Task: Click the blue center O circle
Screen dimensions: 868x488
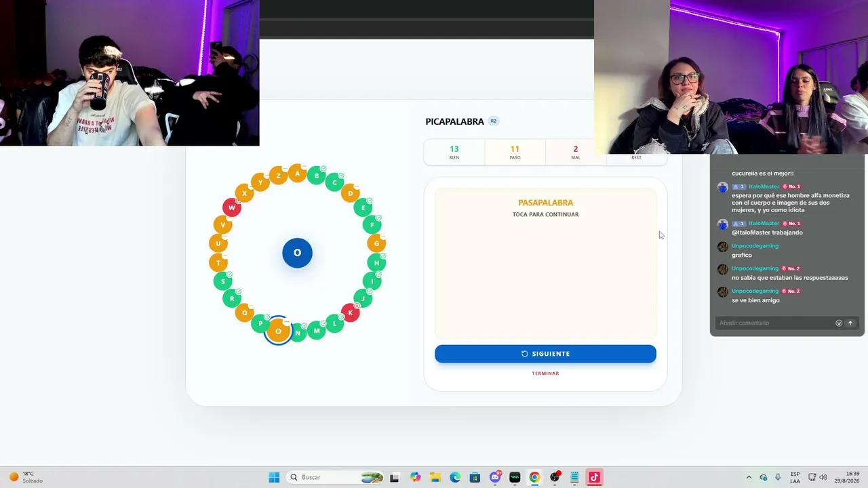Action: pos(297,253)
